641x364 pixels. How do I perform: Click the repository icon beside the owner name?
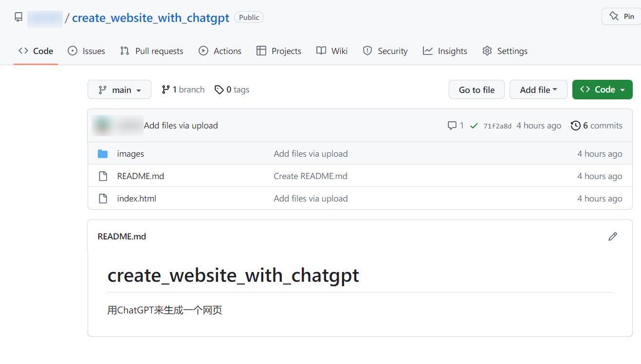[18, 18]
